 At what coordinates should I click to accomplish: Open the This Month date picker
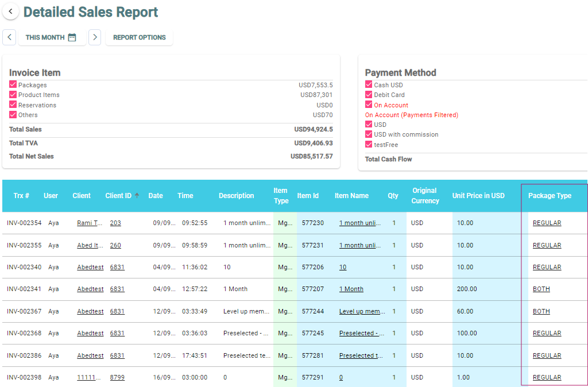click(45, 37)
